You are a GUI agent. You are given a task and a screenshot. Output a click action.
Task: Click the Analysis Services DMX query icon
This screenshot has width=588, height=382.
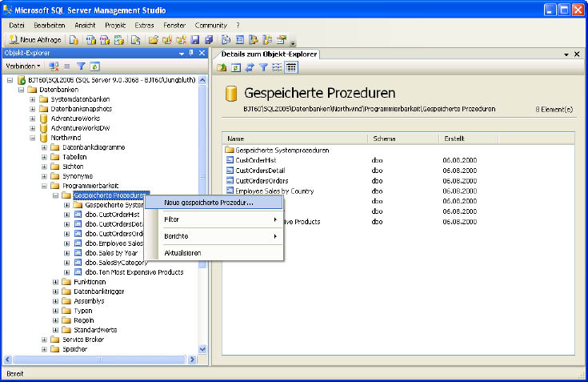coord(105,39)
